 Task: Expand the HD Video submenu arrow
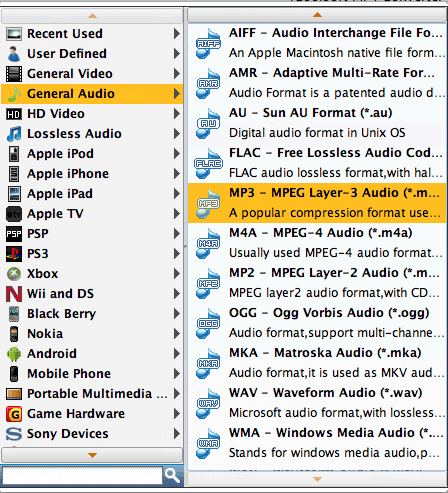point(177,114)
